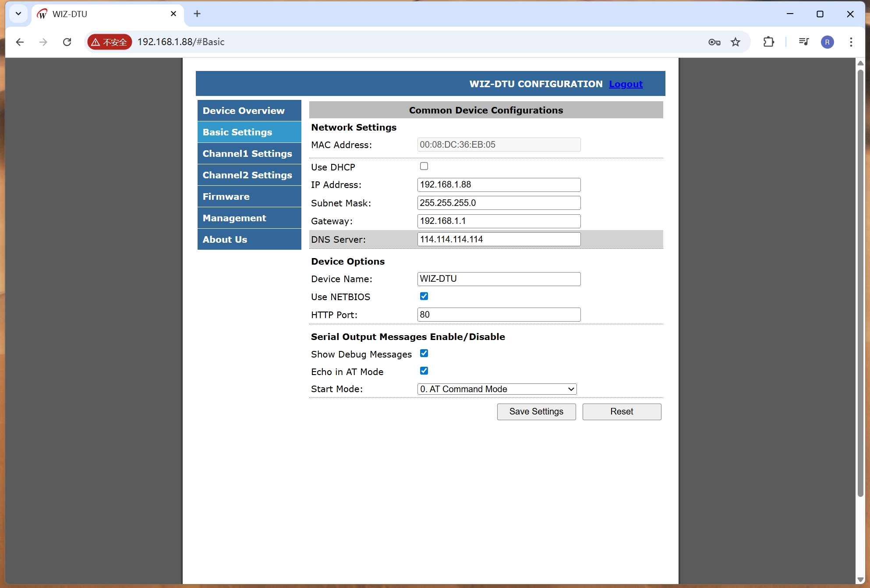Viewport: 870px width, 588px height.
Task: Open the password key icon
Action: [x=714, y=42]
